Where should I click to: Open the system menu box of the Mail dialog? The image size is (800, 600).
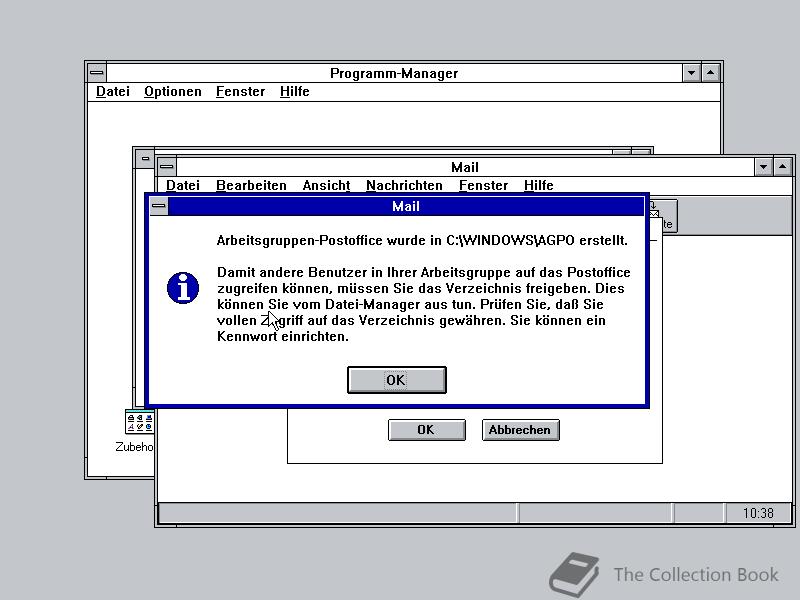pyautogui.click(x=159, y=206)
